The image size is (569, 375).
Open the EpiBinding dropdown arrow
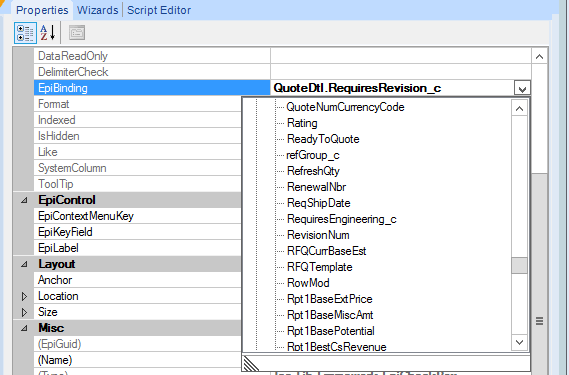coord(522,89)
